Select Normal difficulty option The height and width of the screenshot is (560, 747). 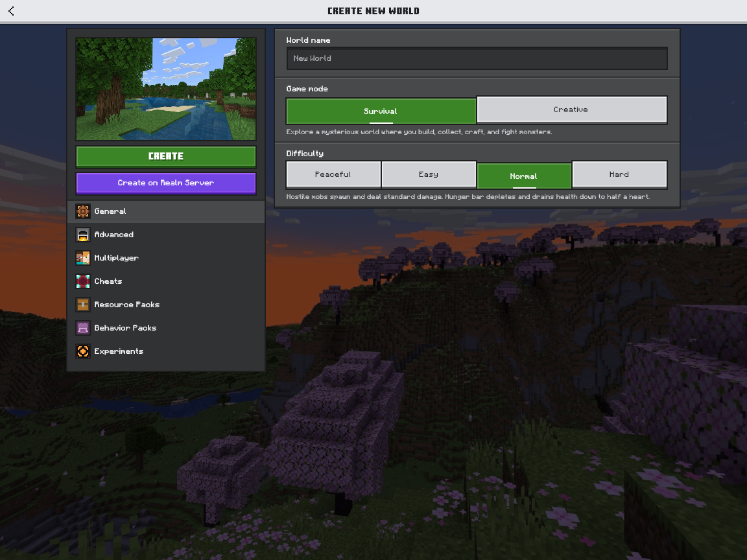524,176
